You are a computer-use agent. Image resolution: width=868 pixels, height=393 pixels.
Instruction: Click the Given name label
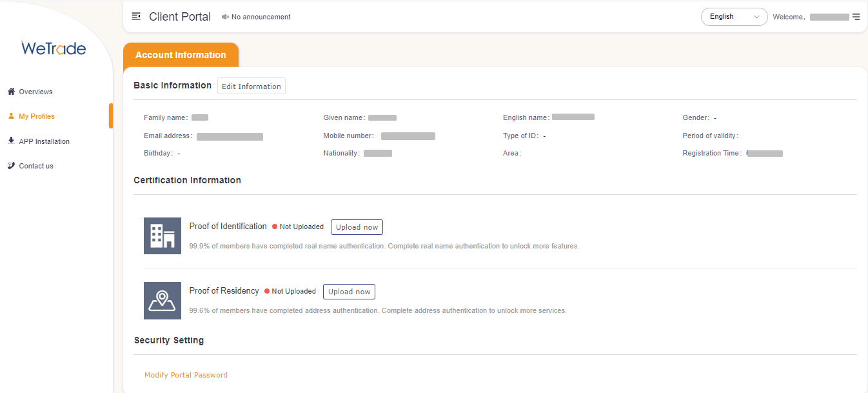pyautogui.click(x=344, y=117)
